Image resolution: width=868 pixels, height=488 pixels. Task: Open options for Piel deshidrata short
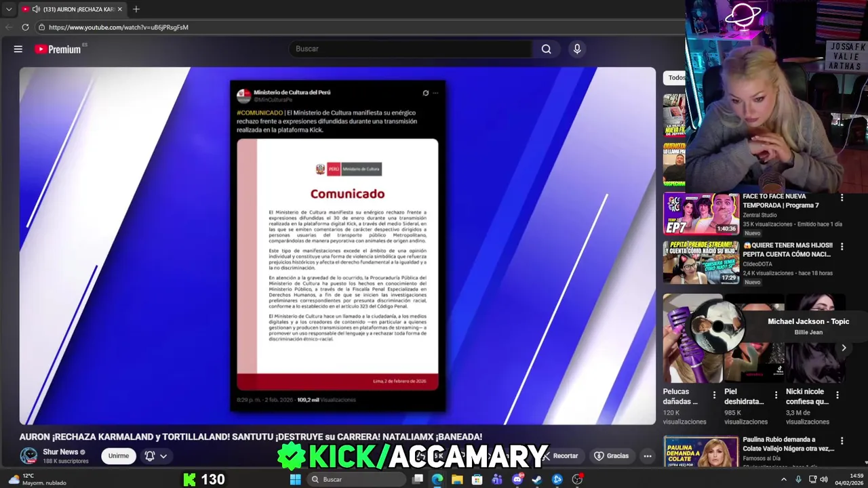coord(776,394)
